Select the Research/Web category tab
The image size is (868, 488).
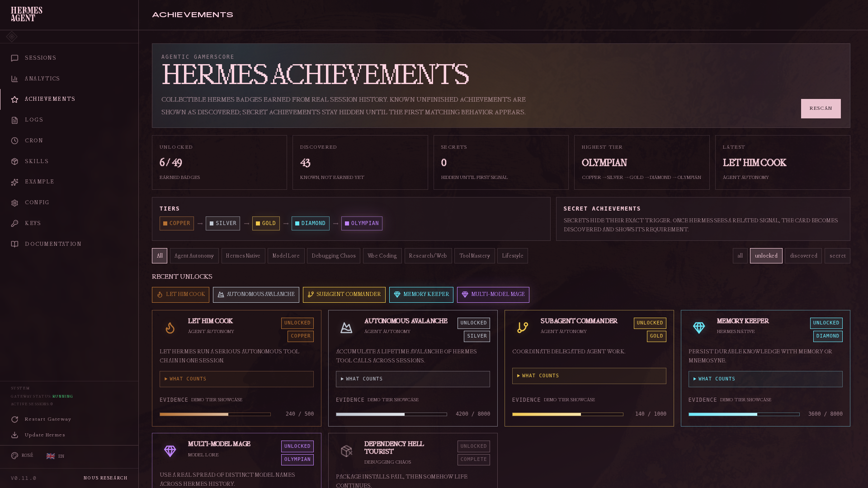tap(428, 256)
